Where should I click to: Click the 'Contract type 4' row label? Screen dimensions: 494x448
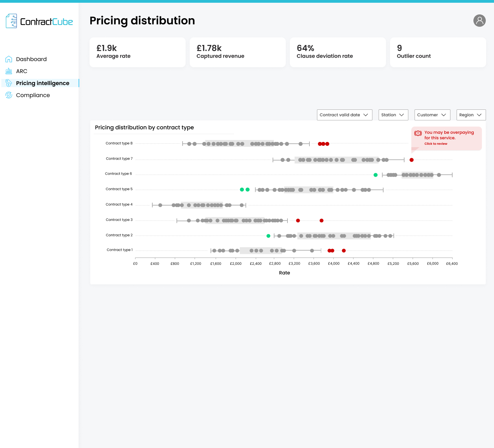[x=119, y=204]
